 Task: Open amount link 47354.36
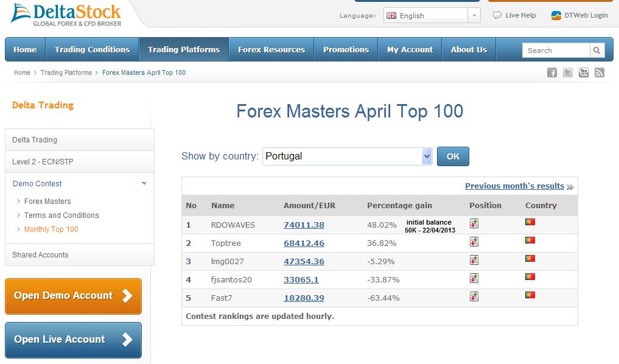[x=304, y=261]
